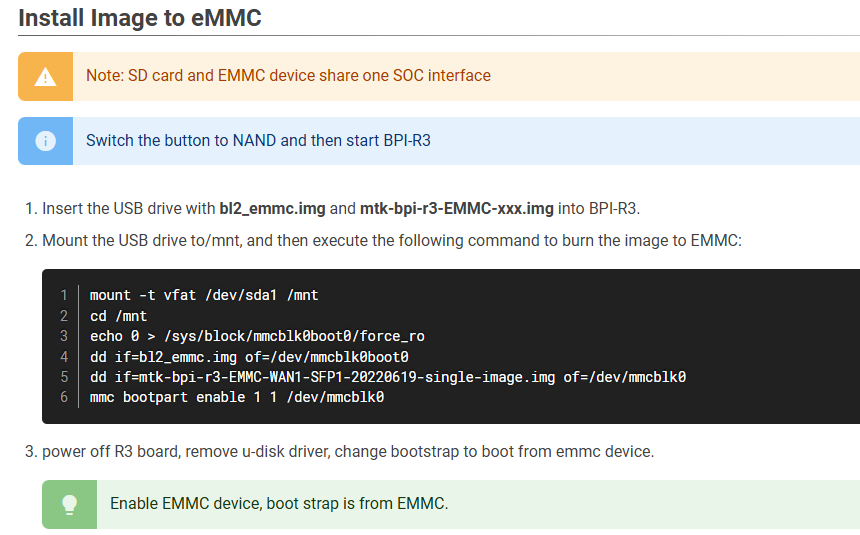Click the green lightbulb tip icon
This screenshot has width=860, height=535.
pyautogui.click(x=69, y=504)
